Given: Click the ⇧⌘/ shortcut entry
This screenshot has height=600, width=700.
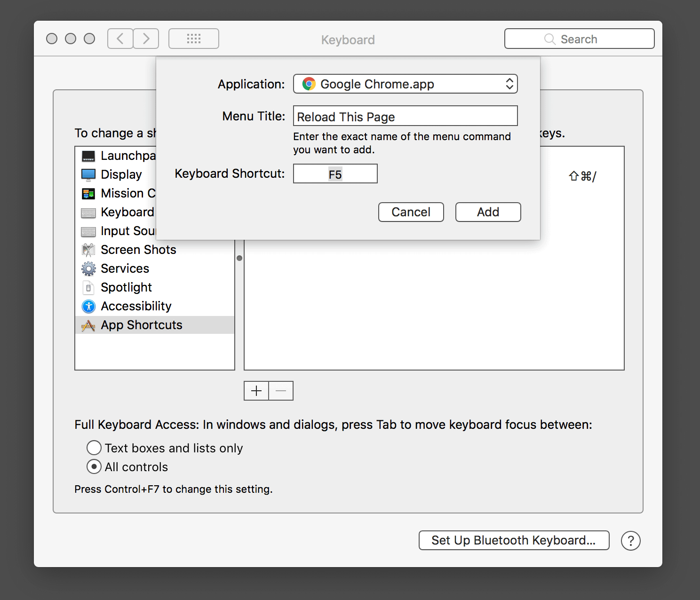Looking at the screenshot, I should point(582,176).
